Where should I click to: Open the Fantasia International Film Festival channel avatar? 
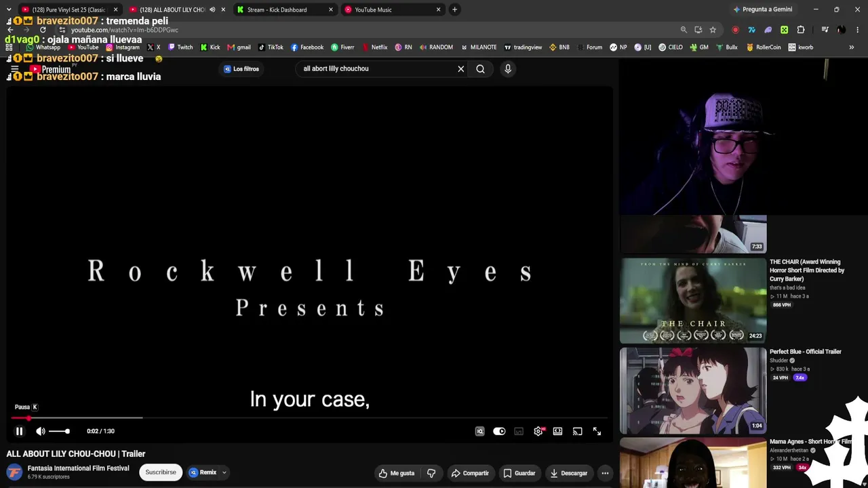pyautogui.click(x=14, y=472)
